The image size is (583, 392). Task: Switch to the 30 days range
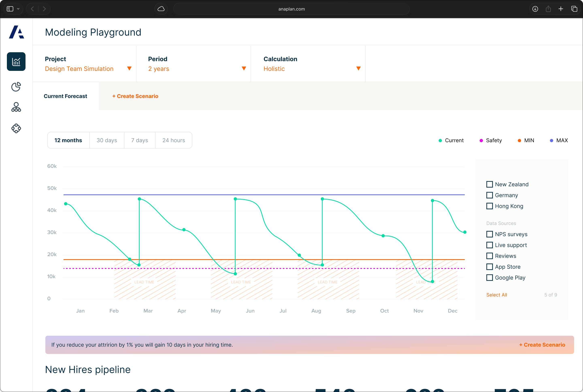click(x=107, y=140)
